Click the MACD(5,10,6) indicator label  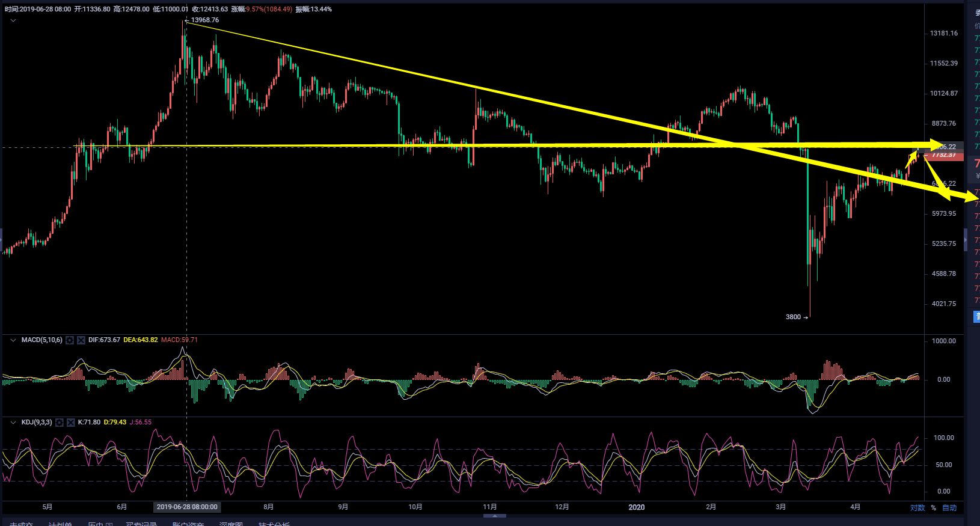click(41, 340)
